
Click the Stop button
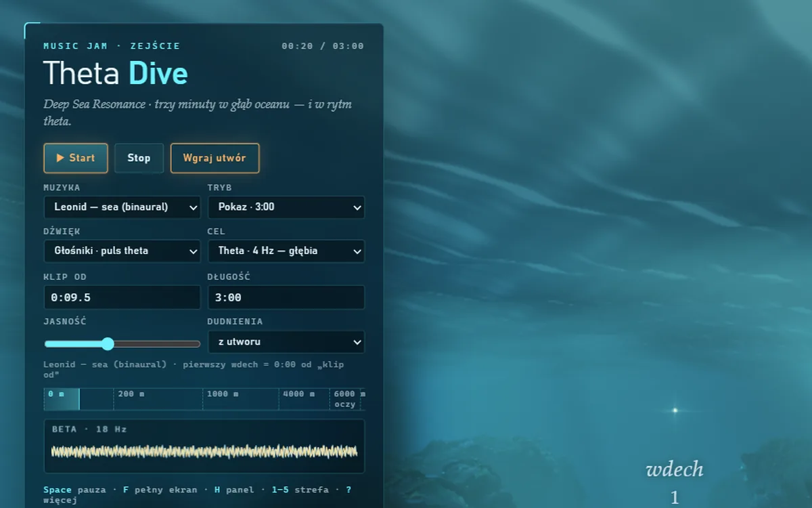click(x=139, y=158)
